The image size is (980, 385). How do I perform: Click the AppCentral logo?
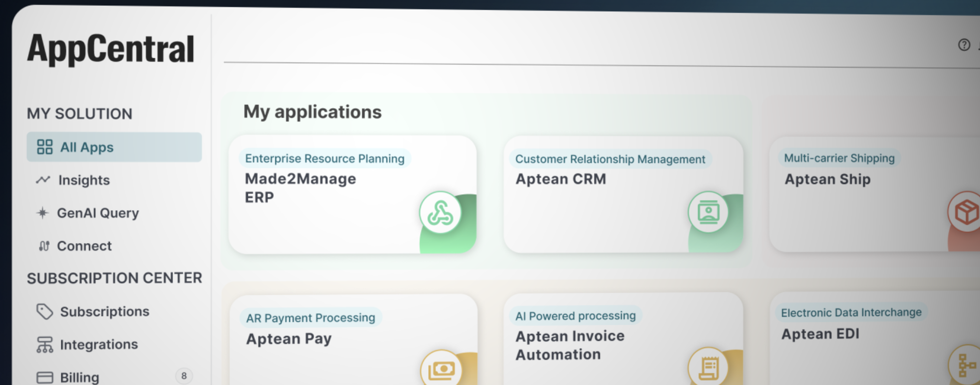(111, 49)
